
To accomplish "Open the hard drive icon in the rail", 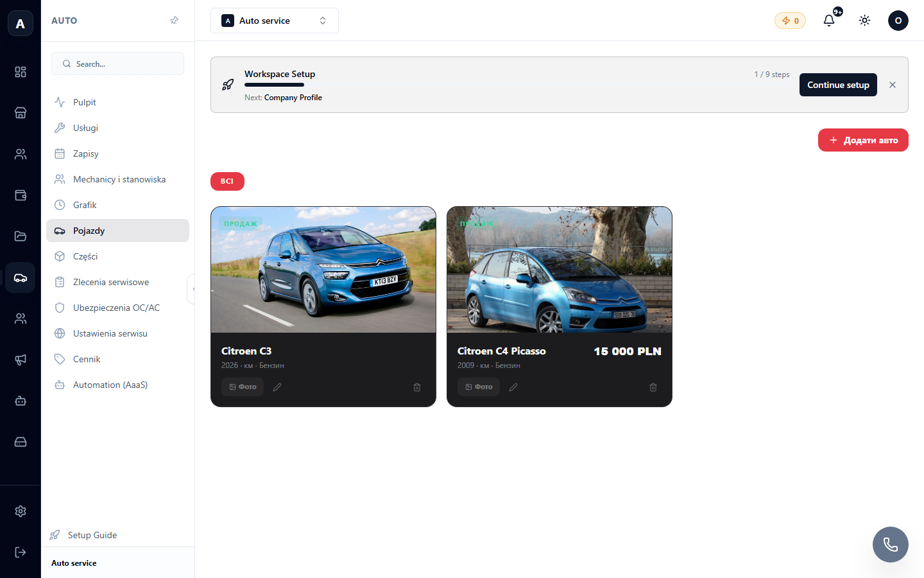I will point(21,442).
